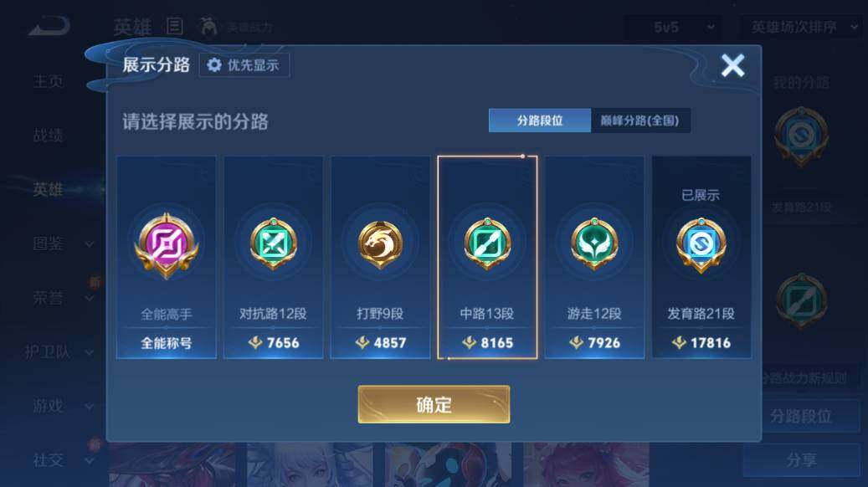This screenshot has height=487, width=868.
Task: Confirm selection with the 确定 button
Action: pos(434,404)
